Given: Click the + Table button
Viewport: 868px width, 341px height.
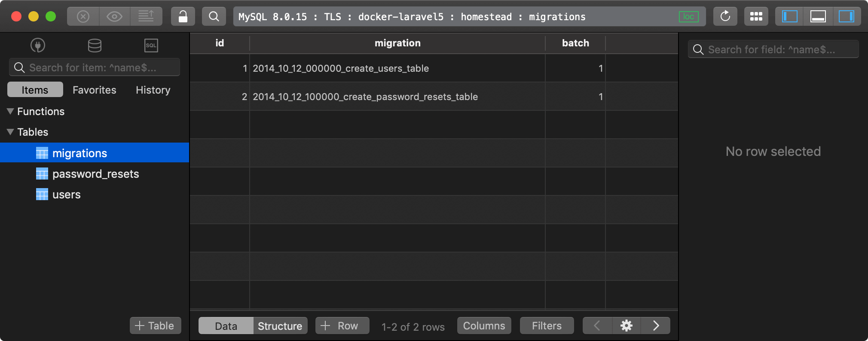Looking at the screenshot, I should [x=155, y=326].
